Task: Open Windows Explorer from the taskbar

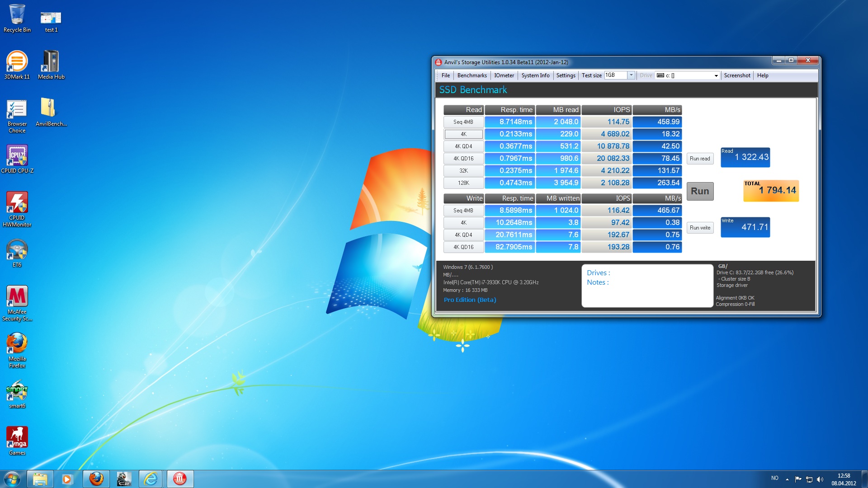Action: coord(40,479)
